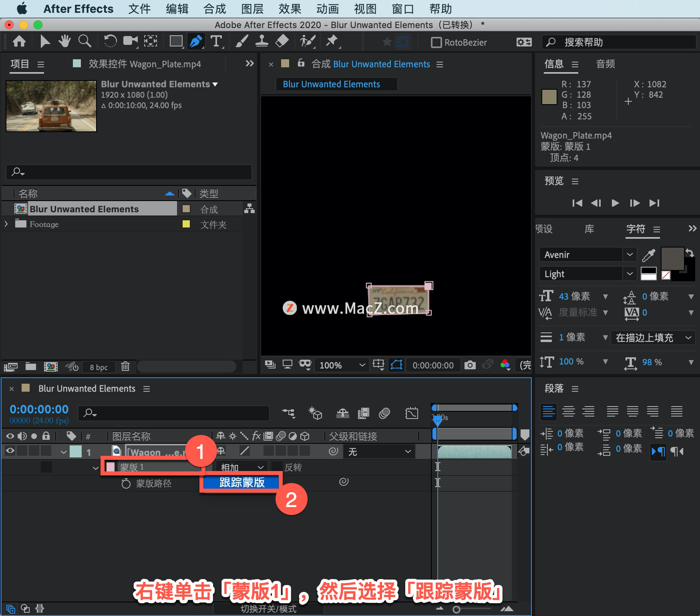
Task: Click the 搜索帮助 search field
Action: [619, 42]
